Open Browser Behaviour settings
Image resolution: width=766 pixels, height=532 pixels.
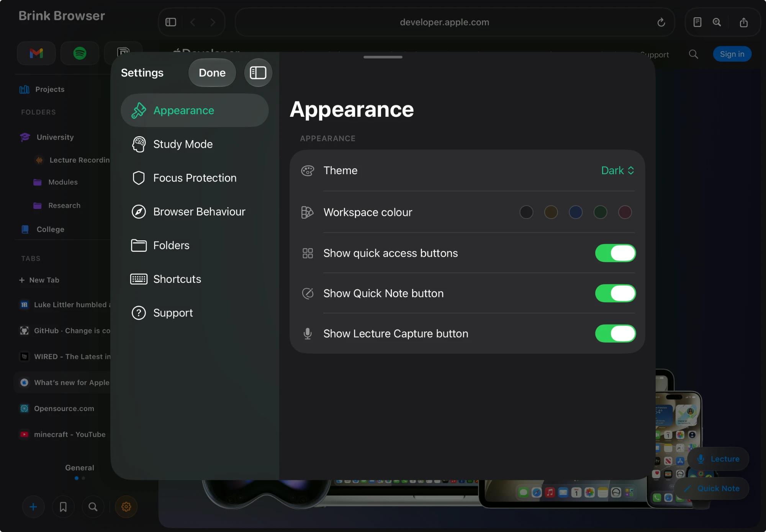[195, 212]
